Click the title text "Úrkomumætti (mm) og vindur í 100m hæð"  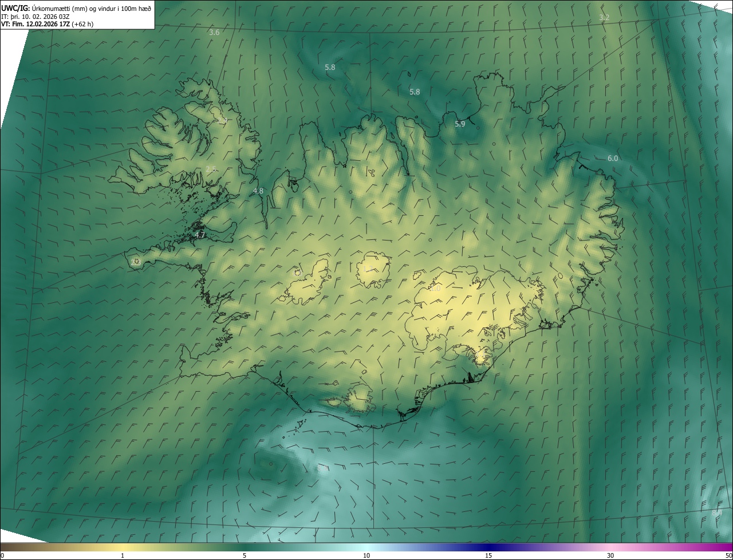[x=92, y=9]
